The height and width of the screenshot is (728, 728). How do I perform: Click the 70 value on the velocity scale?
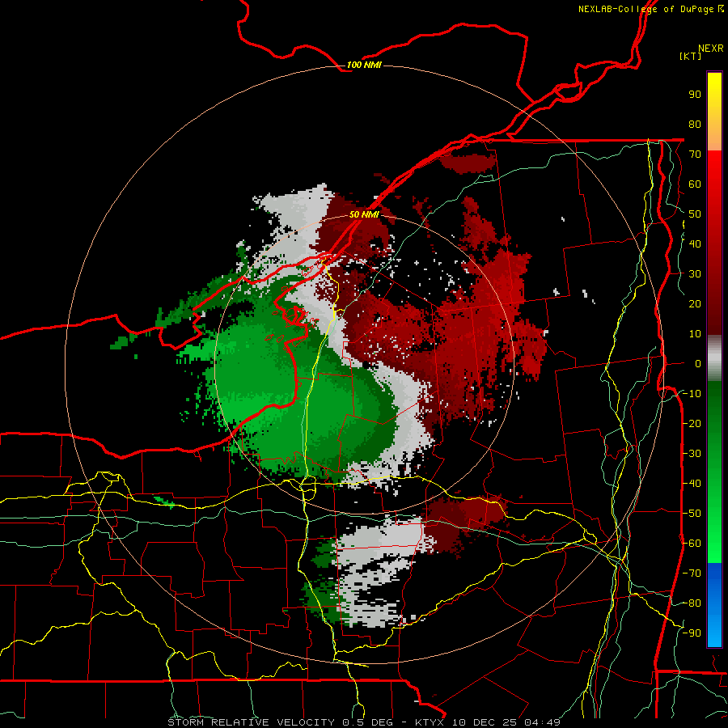point(695,154)
